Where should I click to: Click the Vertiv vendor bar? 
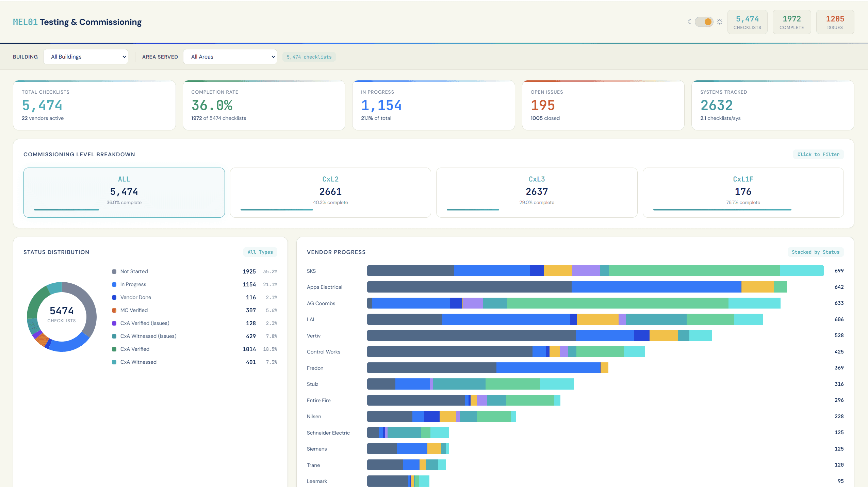click(x=540, y=335)
